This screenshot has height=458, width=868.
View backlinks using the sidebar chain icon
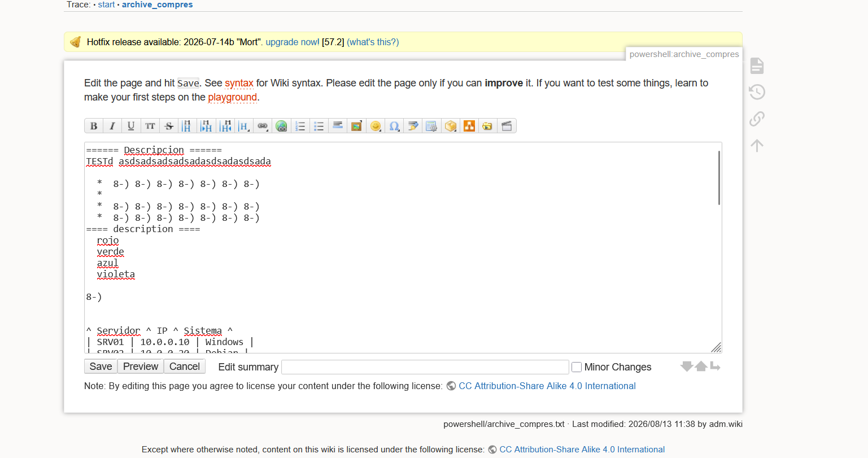[757, 119]
